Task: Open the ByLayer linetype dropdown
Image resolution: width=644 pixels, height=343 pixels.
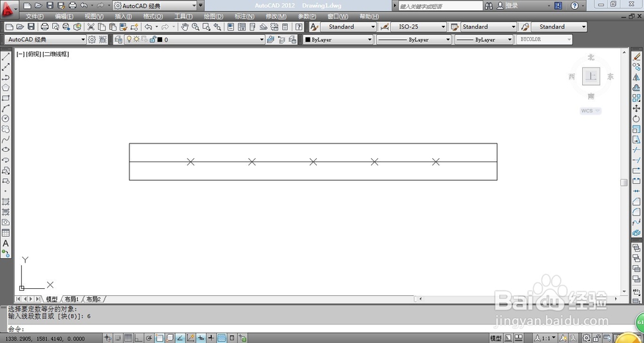Action: 413,40
